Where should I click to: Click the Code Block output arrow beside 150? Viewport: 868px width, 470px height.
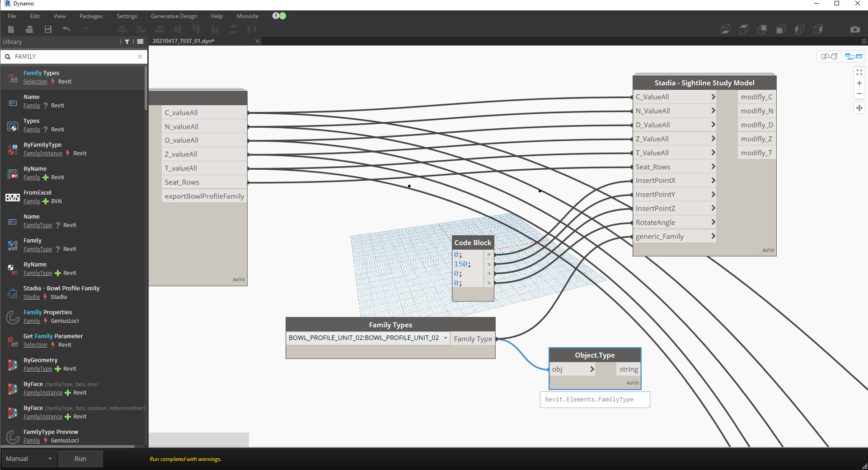coord(489,264)
